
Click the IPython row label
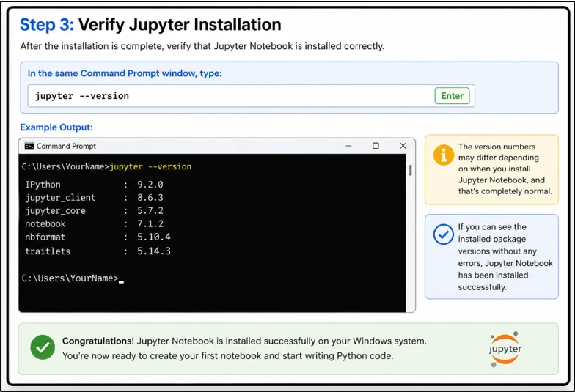click(43, 185)
